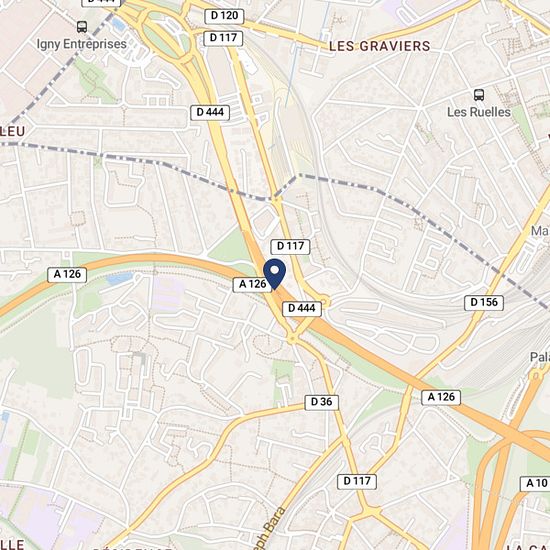The height and width of the screenshot is (550, 550).
Task: Click the D 444 shield near the pin
Action: (x=302, y=308)
